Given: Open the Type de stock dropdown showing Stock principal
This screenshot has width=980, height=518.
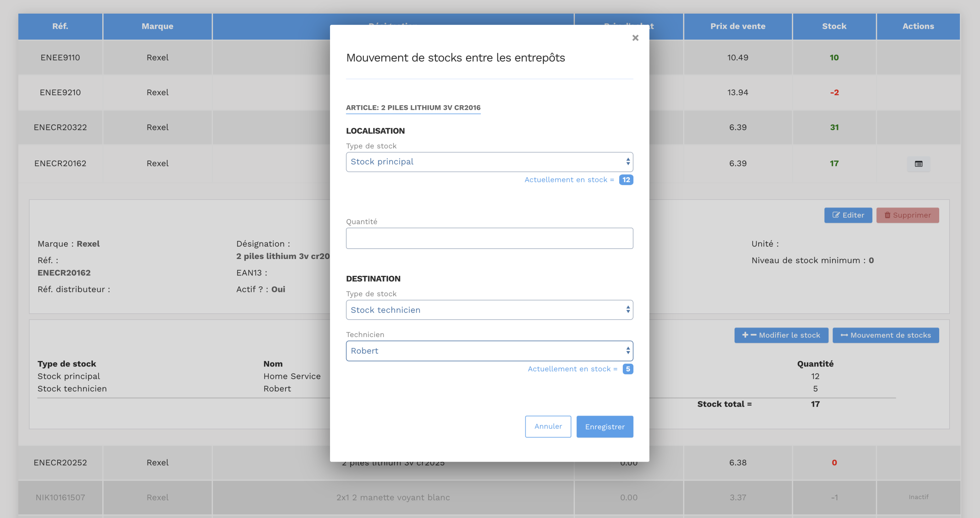Looking at the screenshot, I should 489,162.
